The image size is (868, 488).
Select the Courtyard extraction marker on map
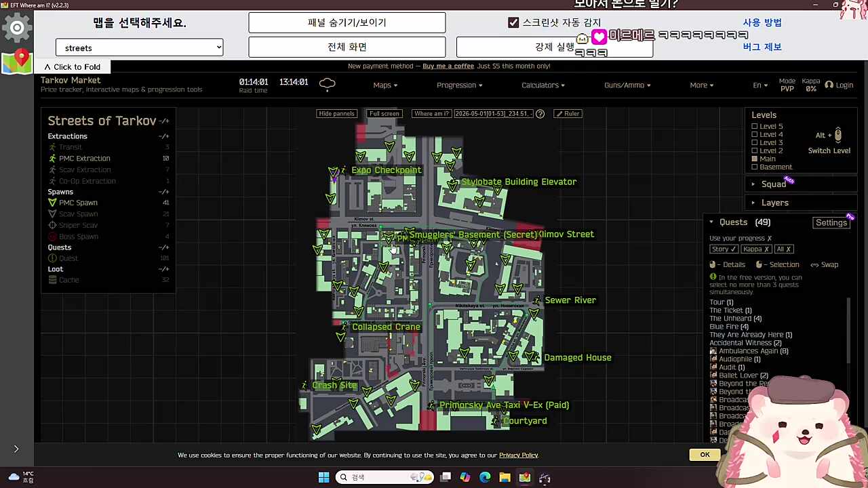point(495,421)
